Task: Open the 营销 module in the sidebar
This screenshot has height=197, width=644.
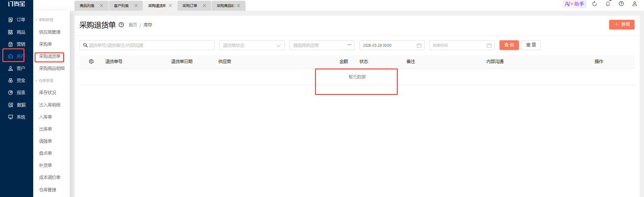Action: pos(17,44)
